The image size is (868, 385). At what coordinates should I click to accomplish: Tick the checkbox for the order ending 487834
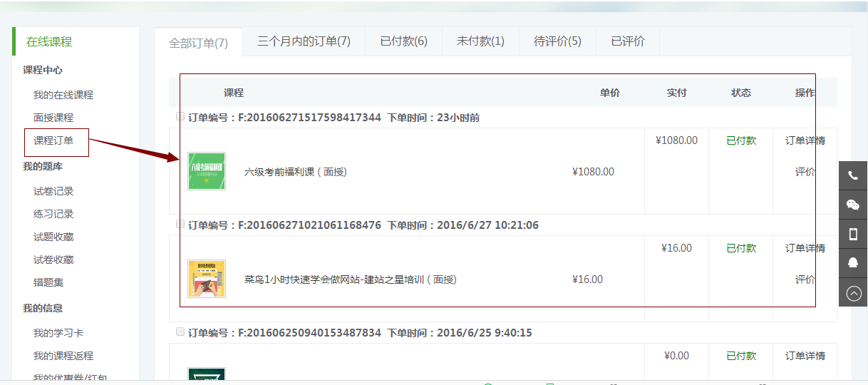pos(180,332)
